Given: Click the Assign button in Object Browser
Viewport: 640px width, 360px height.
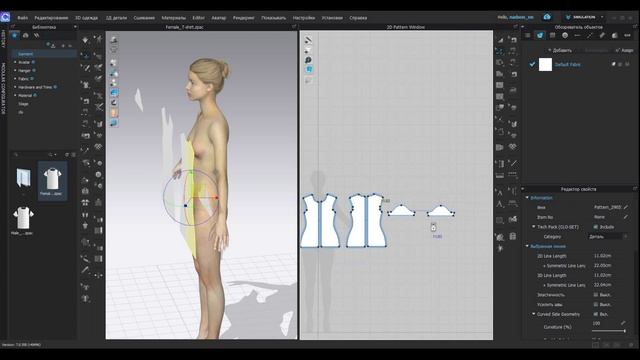Looking at the screenshot, I should click(624, 50).
